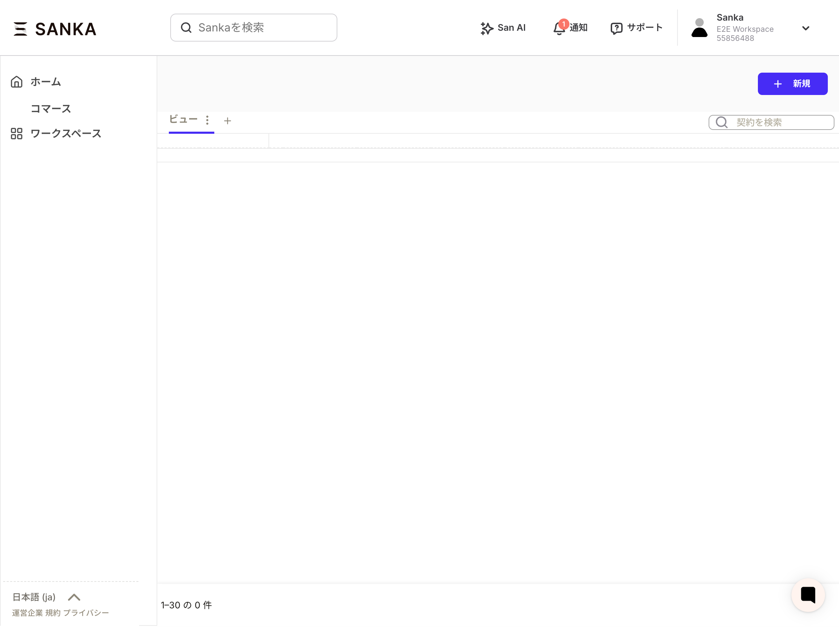Open the notifications bell
839x644 pixels.
559,28
